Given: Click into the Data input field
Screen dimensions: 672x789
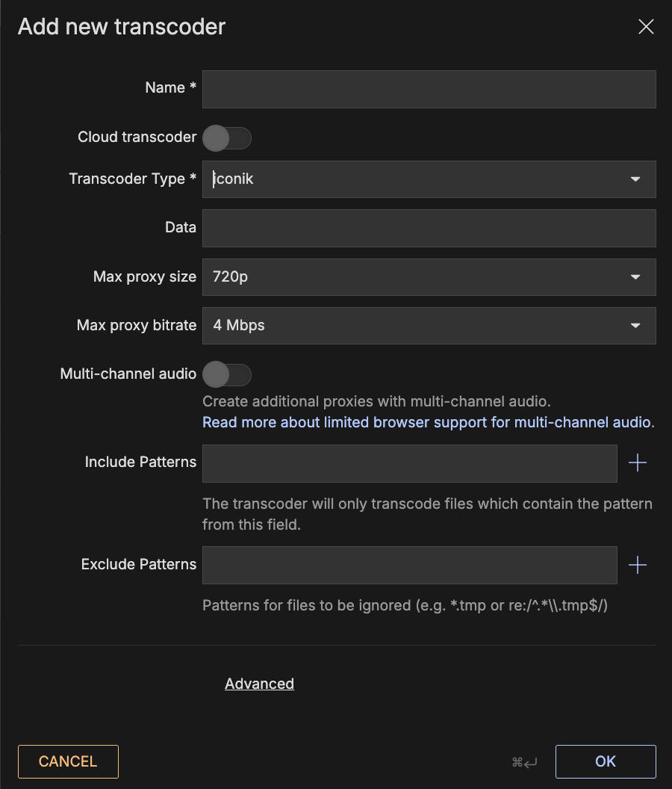Looking at the screenshot, I should tap(429, 228).
